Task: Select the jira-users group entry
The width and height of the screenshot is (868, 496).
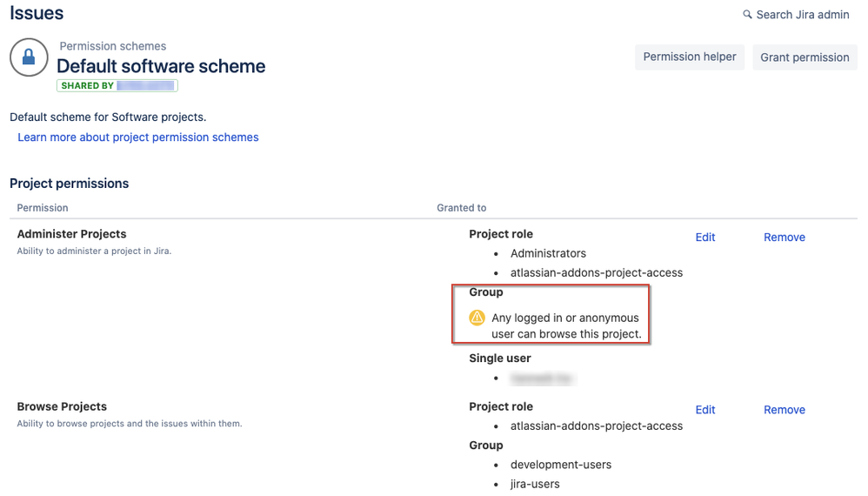Action: (x=535, y=485)
